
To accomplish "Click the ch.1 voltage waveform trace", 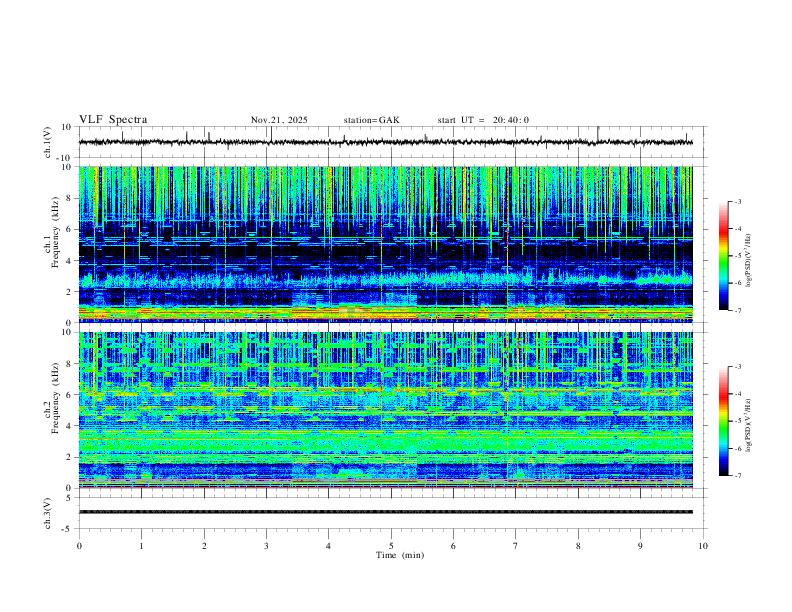I will pyautogui.click(x=386, y=142).
